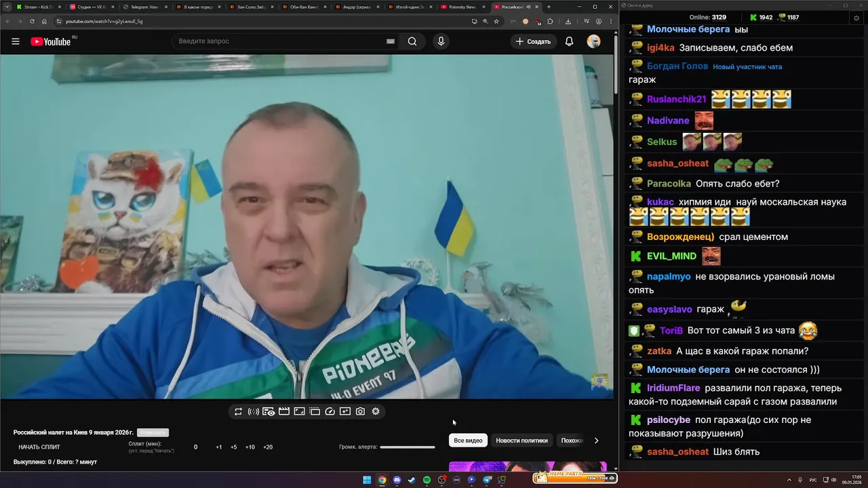Viewport: 868px width, 488px height.
Task: Click the chat username Ruslanchik21
Action: (x=676, y=99)
